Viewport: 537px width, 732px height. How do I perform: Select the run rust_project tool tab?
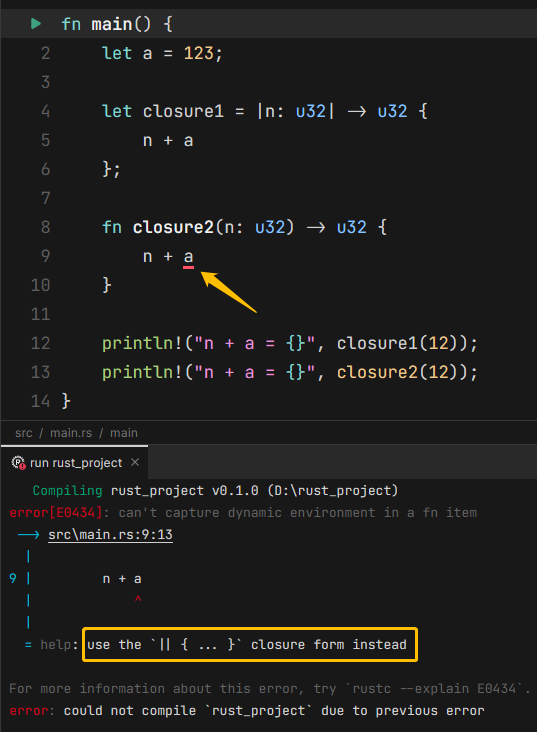coord(75,463)
